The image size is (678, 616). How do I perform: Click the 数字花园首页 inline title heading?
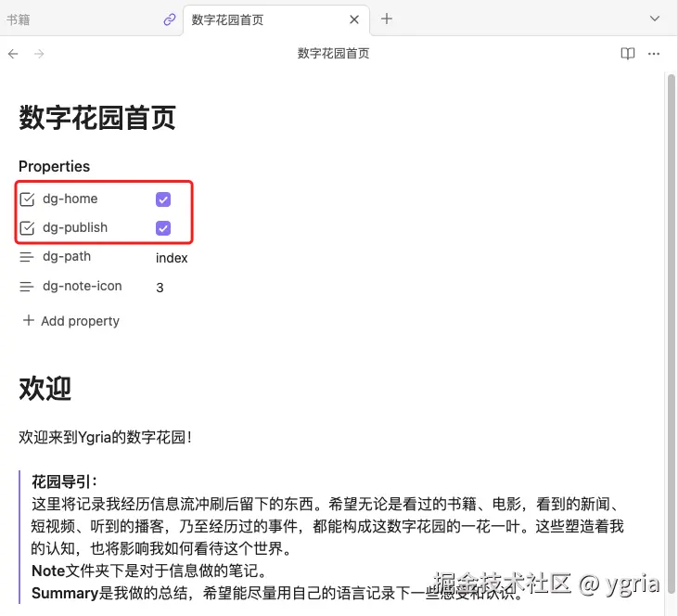click(97, 117)
